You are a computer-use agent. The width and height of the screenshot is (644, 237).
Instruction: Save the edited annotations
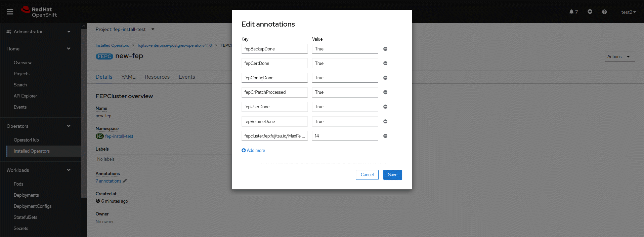pos(393,175)
